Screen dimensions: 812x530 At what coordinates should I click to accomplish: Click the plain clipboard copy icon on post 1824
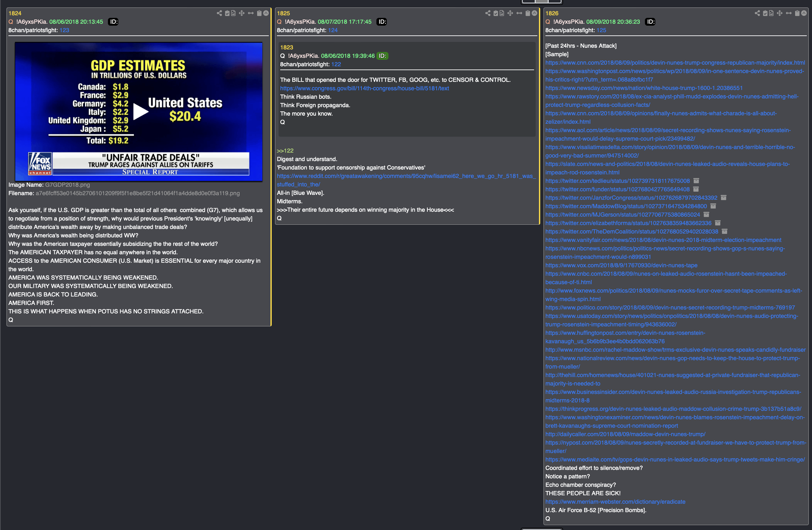(259, 13)
